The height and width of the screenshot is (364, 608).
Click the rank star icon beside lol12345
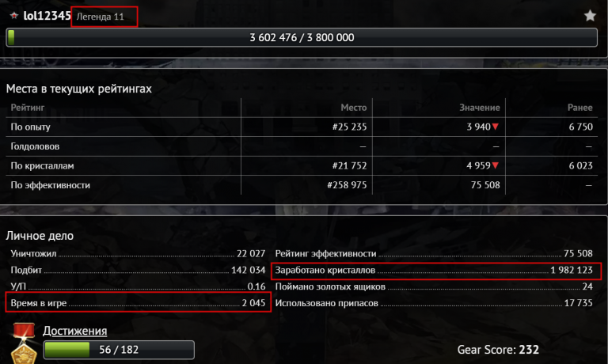click(x=14, y=16)
